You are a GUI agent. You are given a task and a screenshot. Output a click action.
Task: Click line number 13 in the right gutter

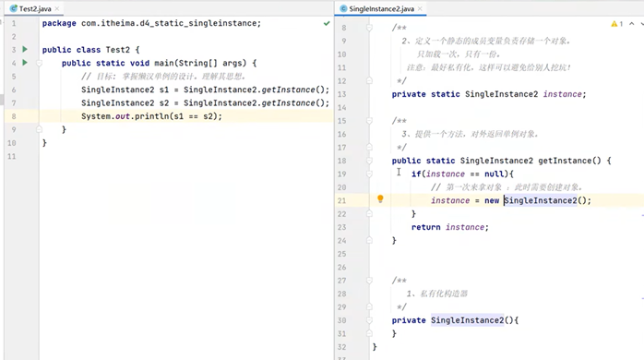tap(341, 94)
